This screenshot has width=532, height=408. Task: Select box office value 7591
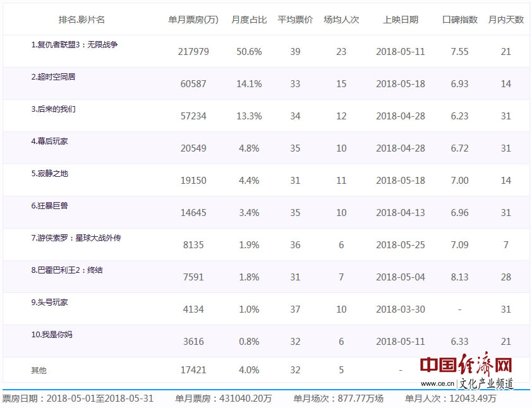[x=193, y=277]
